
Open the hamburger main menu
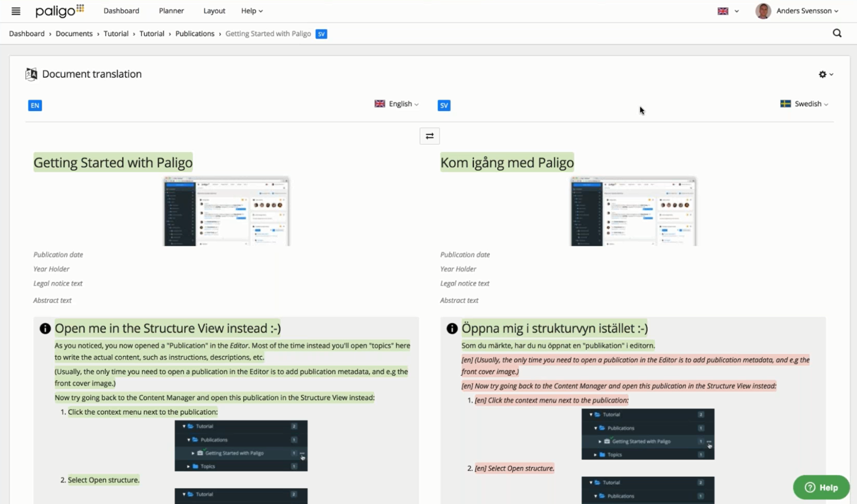point(16,11)
